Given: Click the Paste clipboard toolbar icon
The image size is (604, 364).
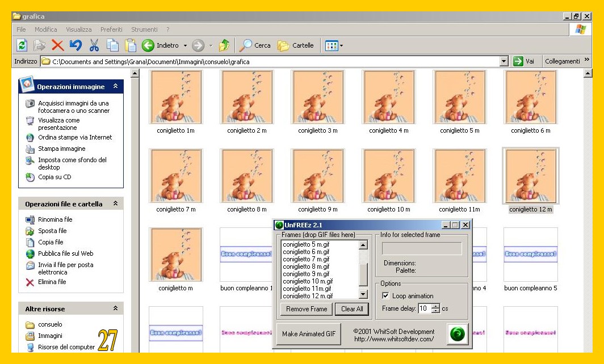Looking at the screenshot, I should tap(131, 45).
